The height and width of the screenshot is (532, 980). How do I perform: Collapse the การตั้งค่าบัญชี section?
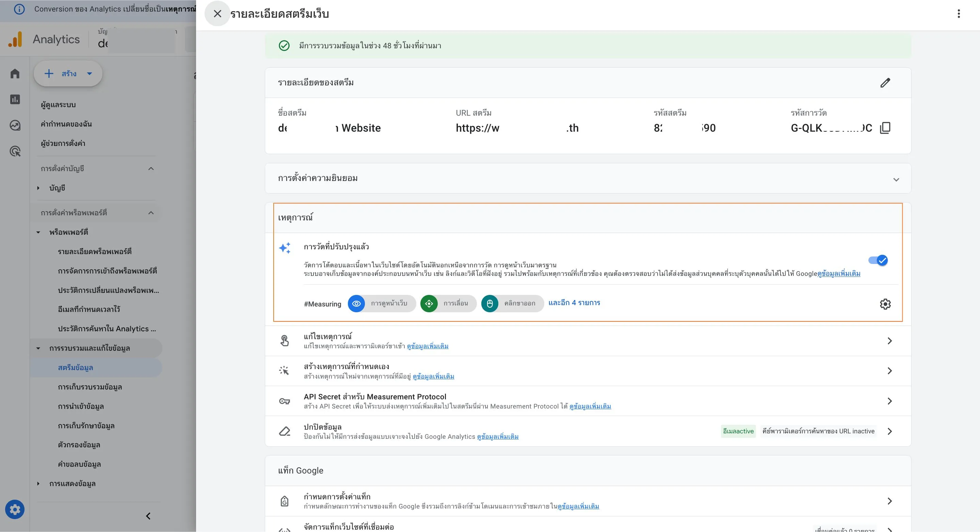[x=151, y=168]
